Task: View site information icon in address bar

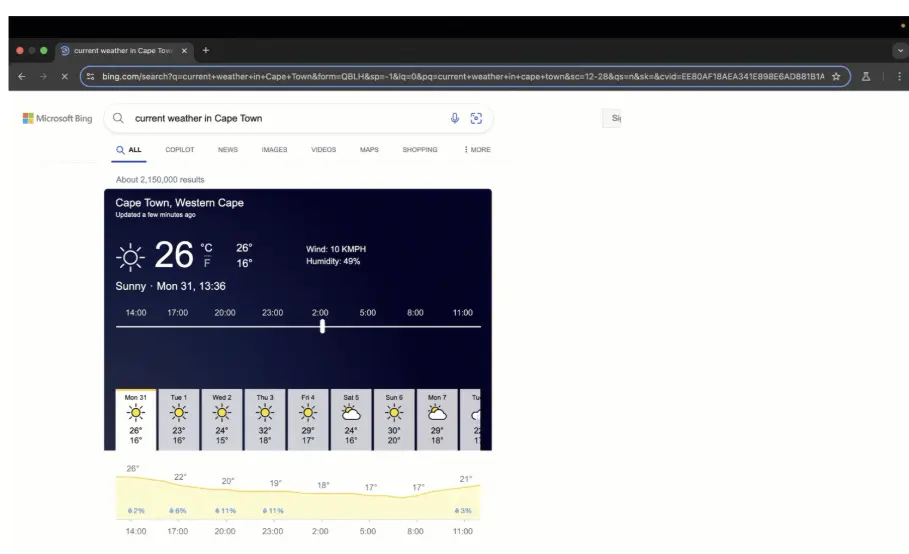Action: (90, 77)
